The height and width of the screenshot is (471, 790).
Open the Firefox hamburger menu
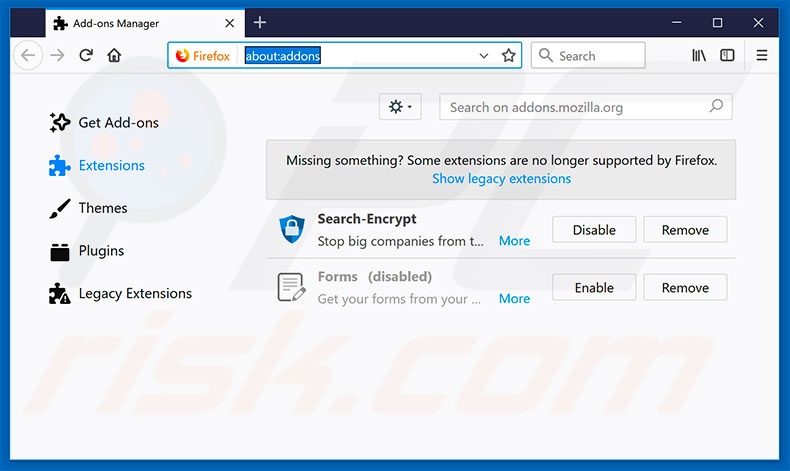point(762,56)
